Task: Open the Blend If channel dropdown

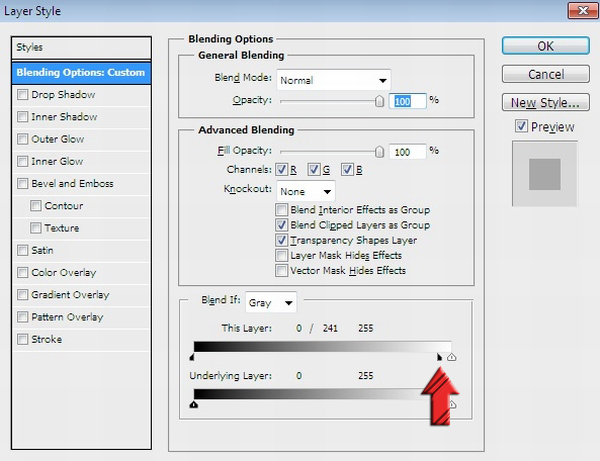Action: pos(274,302)
